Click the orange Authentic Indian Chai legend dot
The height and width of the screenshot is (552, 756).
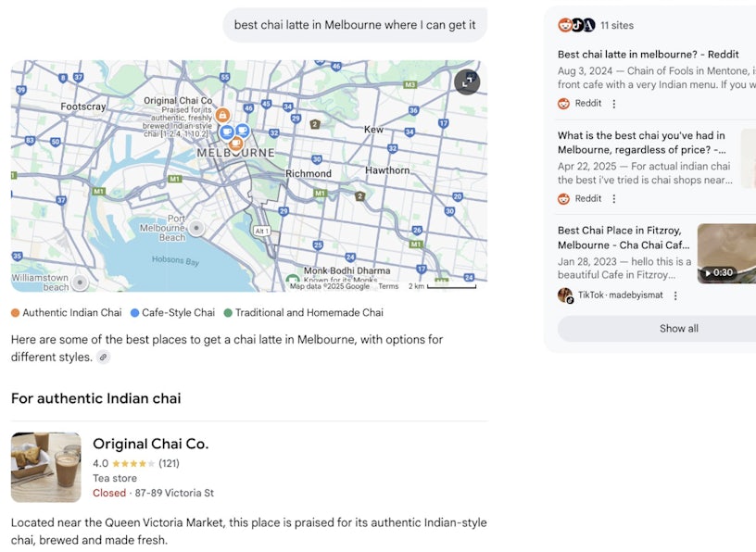tap(16, 313)
